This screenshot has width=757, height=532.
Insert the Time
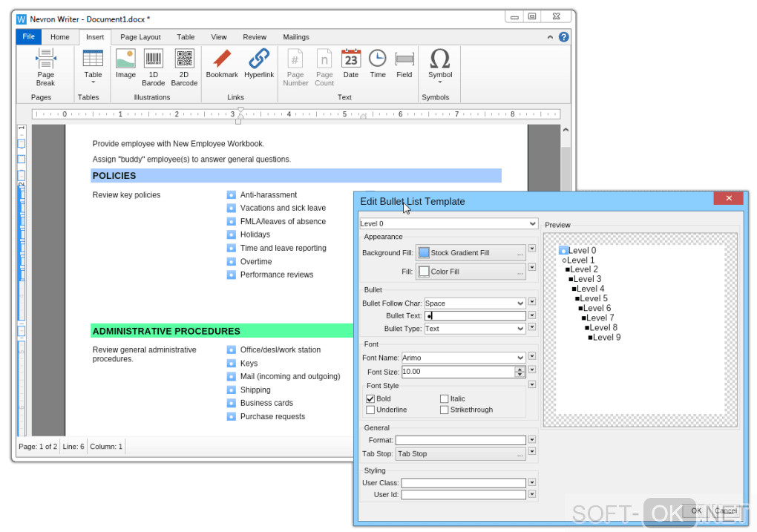pos(378,63)
